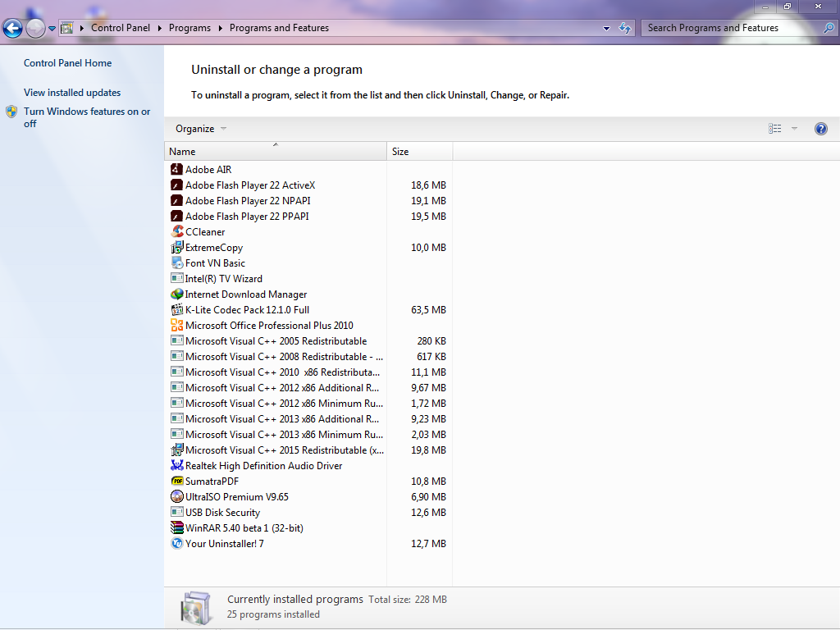The image size is (840, 630).
Task: Click the Microsoft Office 2010 icon
Action: [177, 325]
